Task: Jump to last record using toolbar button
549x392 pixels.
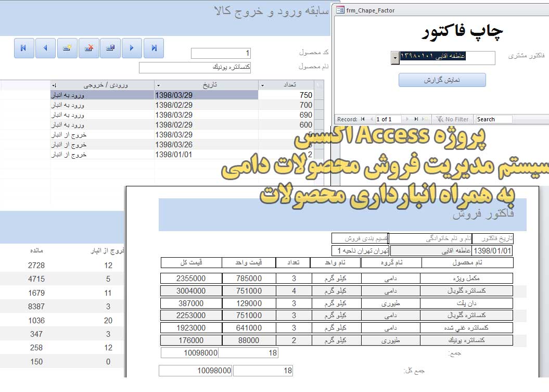Action: tap(154, 48)
